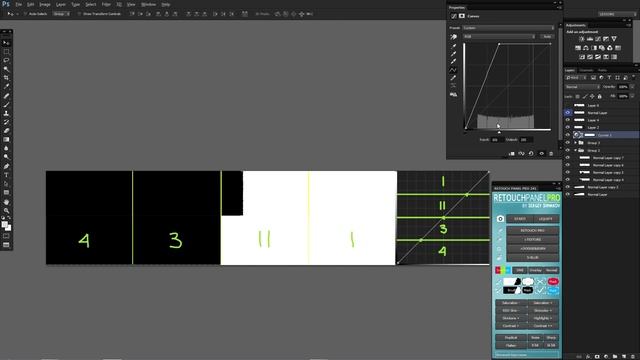The width and height of the screenshot is (640, 360).
Task: Select the Eraser tool
Action: [x=6, y=131]
